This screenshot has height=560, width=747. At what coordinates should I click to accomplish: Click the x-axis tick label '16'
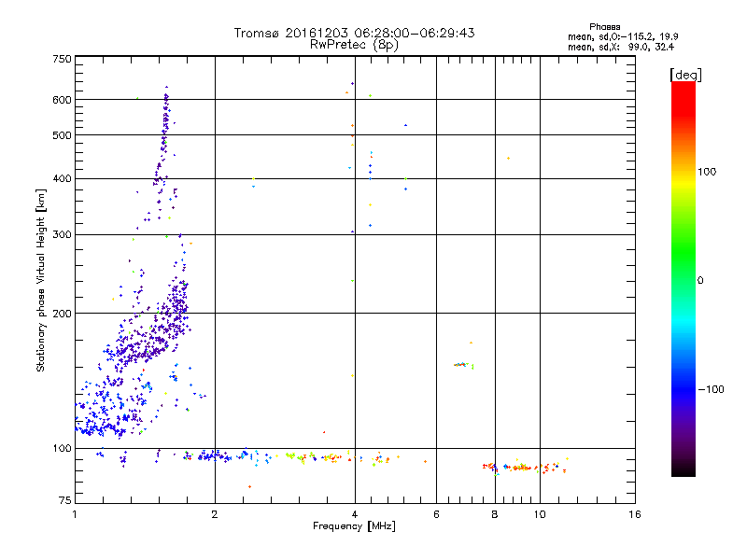[x=635, y=514]
